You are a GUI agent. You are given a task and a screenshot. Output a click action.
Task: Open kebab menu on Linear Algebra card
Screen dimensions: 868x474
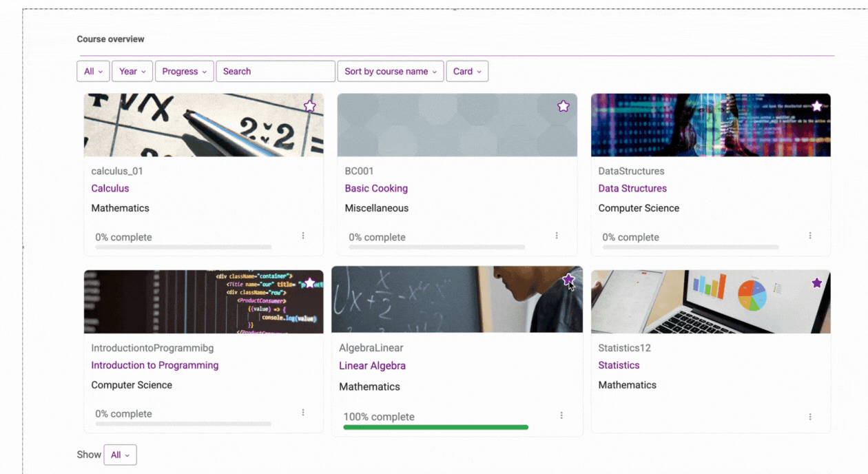pos(561,415)
